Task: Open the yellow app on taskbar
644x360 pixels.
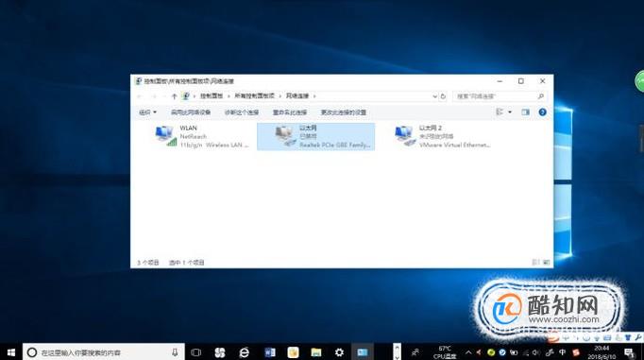Action: click(293, 352)
